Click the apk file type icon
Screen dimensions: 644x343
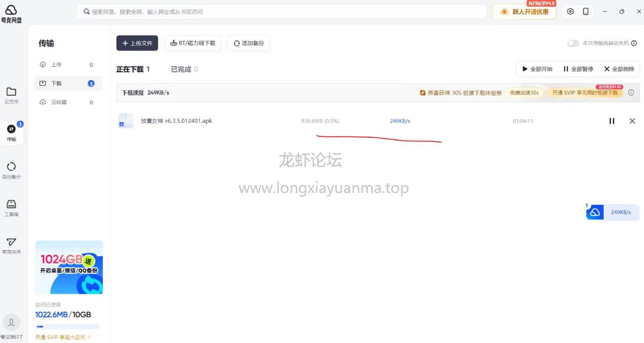click(126, 121)
